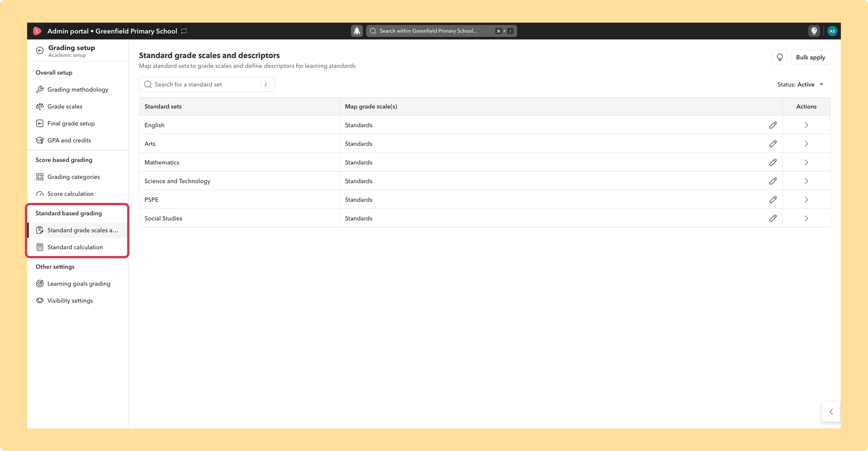Click the balance scale icon for Grade scales
Viewport: 868px width, 451px height.
point(40,107)
